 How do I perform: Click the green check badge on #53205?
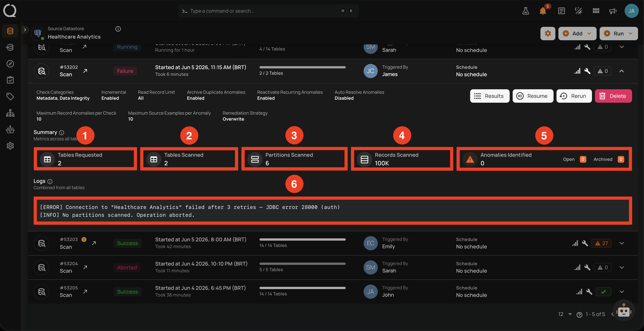603,291
